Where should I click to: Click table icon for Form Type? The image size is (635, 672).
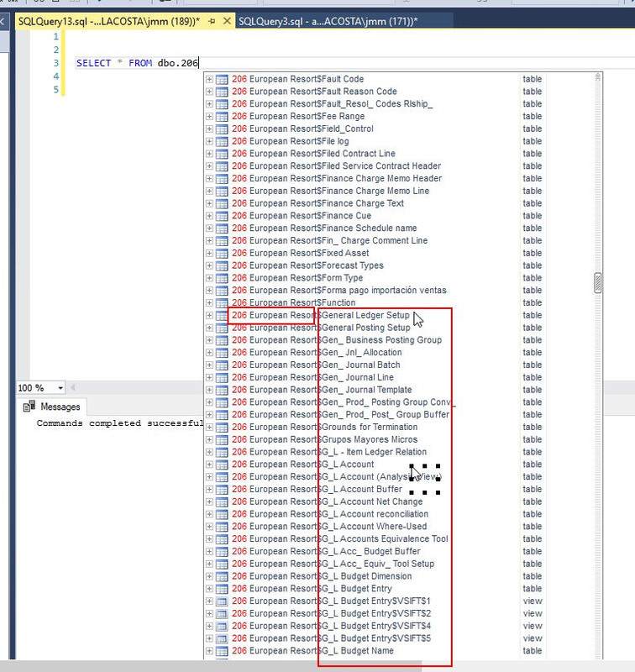click(222, 278)
